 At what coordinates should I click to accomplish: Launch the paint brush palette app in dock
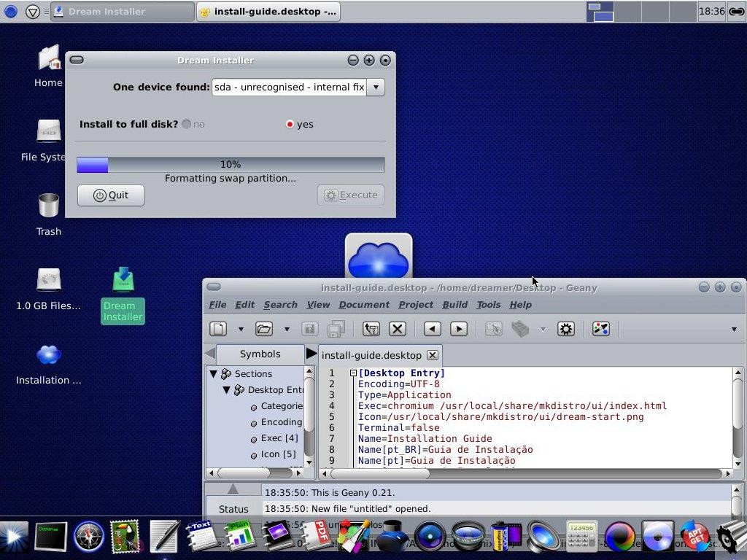tap(354, 537)
